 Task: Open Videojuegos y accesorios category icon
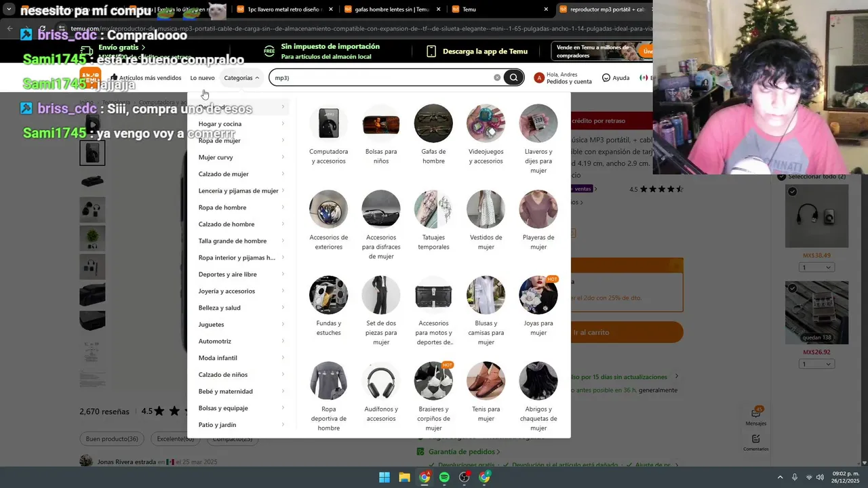[x=486, y=123]
